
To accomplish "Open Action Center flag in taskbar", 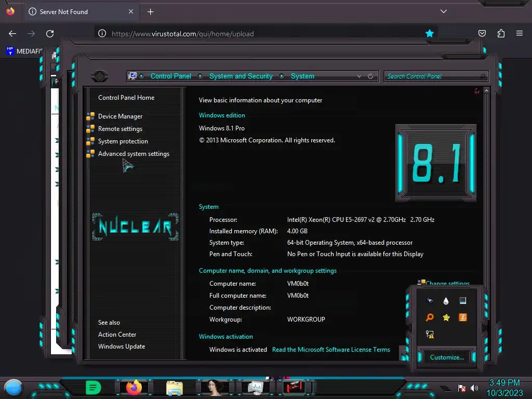I will 462,388.
